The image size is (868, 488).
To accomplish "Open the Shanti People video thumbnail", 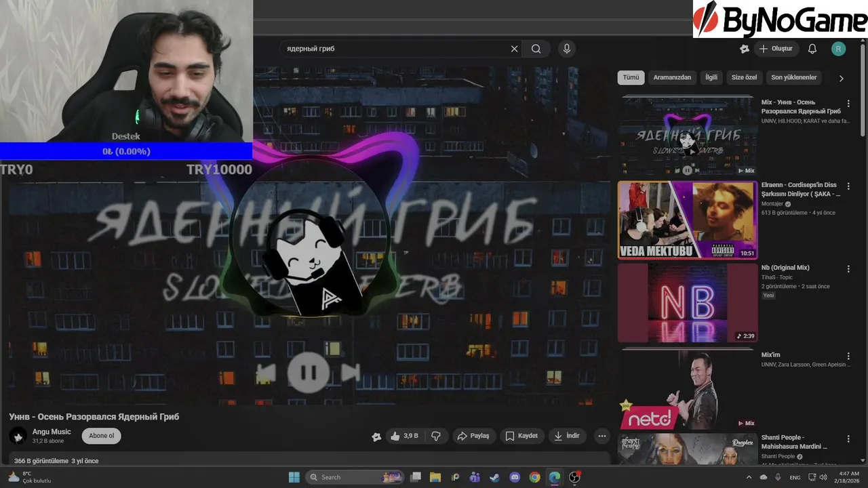I will pyautogui.click(x=687, y=449).
